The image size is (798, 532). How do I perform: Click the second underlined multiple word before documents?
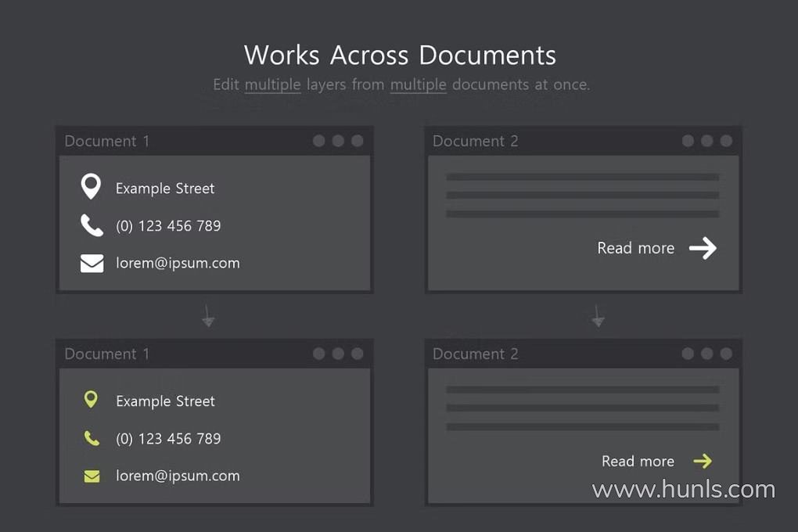click(x=419, y=85)
